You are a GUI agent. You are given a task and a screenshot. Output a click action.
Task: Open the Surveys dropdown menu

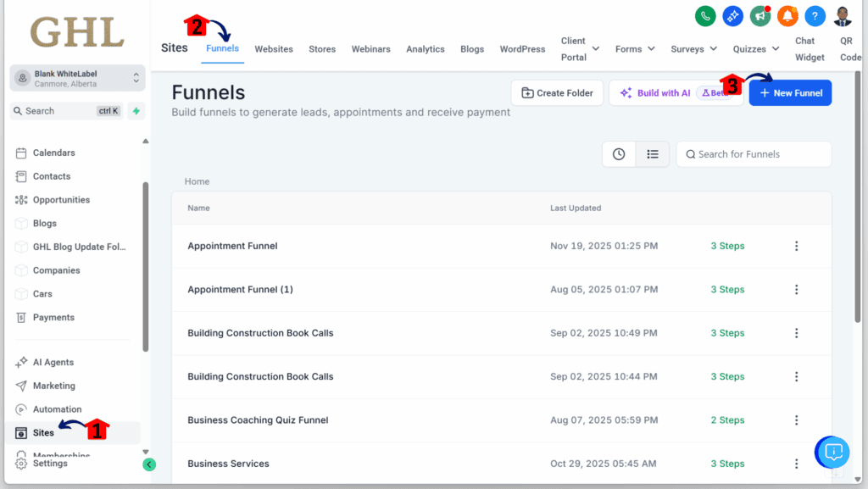click(x=693, y=48)
